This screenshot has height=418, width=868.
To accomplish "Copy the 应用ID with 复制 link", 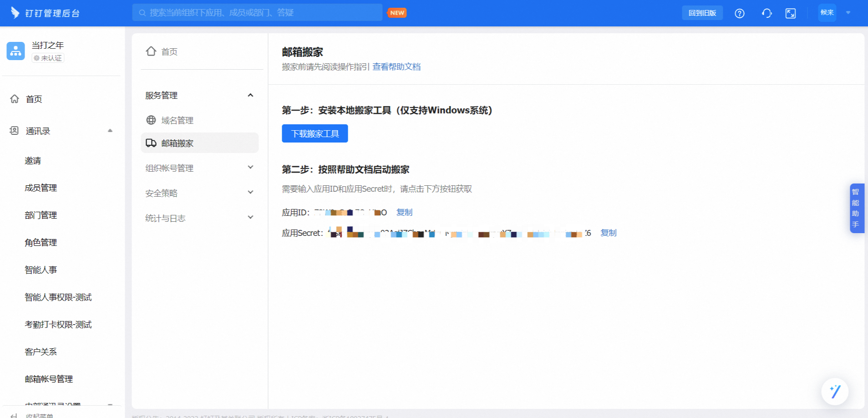I will point(404,212).
